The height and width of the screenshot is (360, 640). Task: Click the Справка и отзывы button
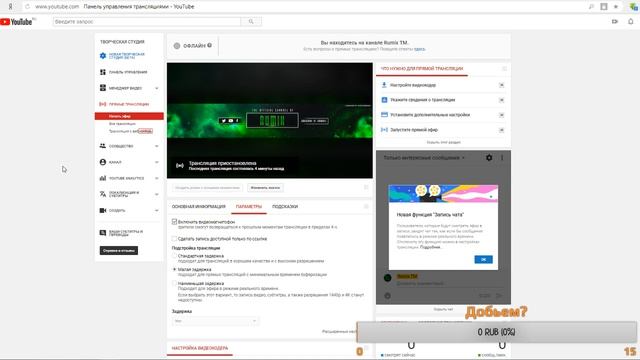coord(118,250)
